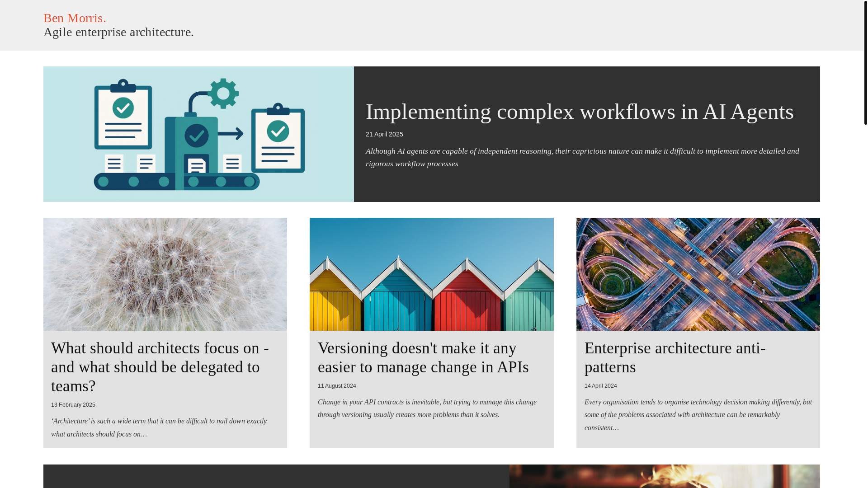Click the tagline 'Agile enterprise architecture.'
868x488 pixels.
click(118, 32)
